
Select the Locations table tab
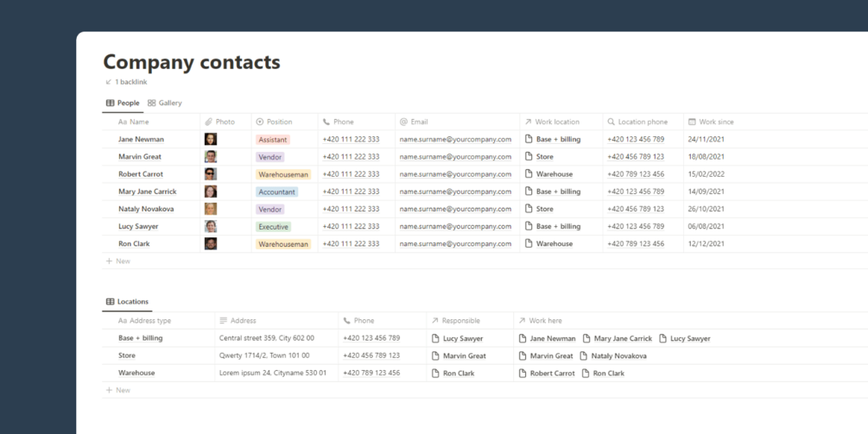point(127,302)
